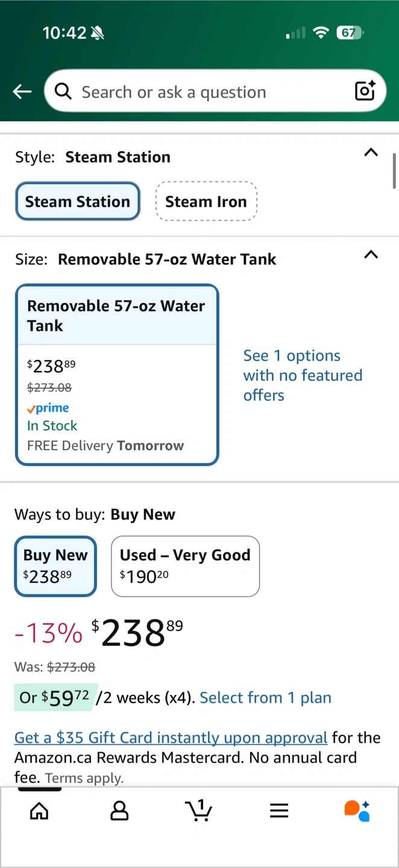Open the shopping cart icon

pos(199,811)
